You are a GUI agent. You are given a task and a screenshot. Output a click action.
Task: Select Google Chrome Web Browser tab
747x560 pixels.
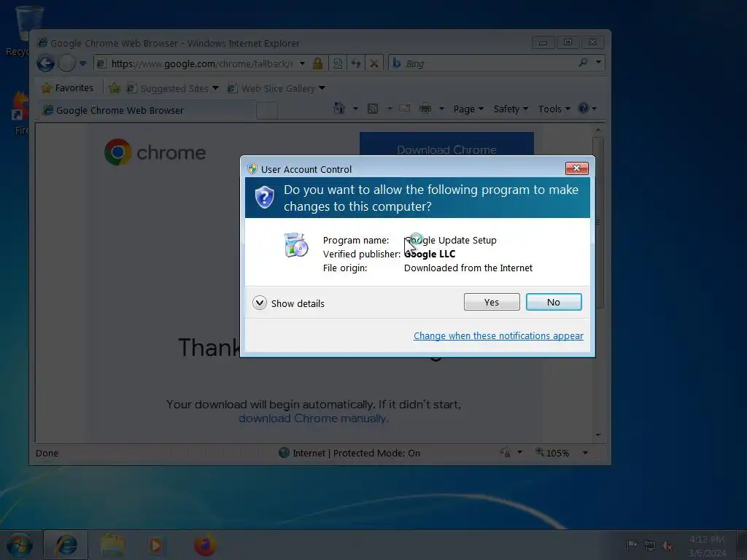pyautogui.click(x=147, y=111)
